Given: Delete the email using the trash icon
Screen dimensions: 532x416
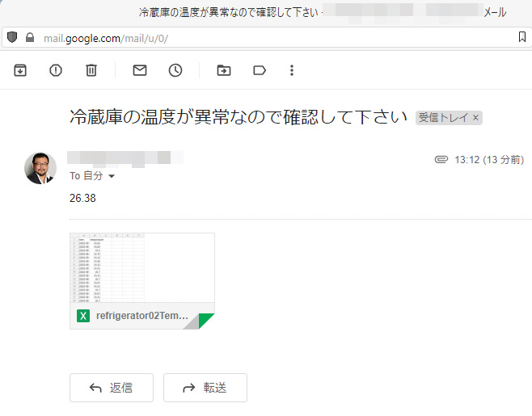Looking at the screenshot, I should (91, 70).
